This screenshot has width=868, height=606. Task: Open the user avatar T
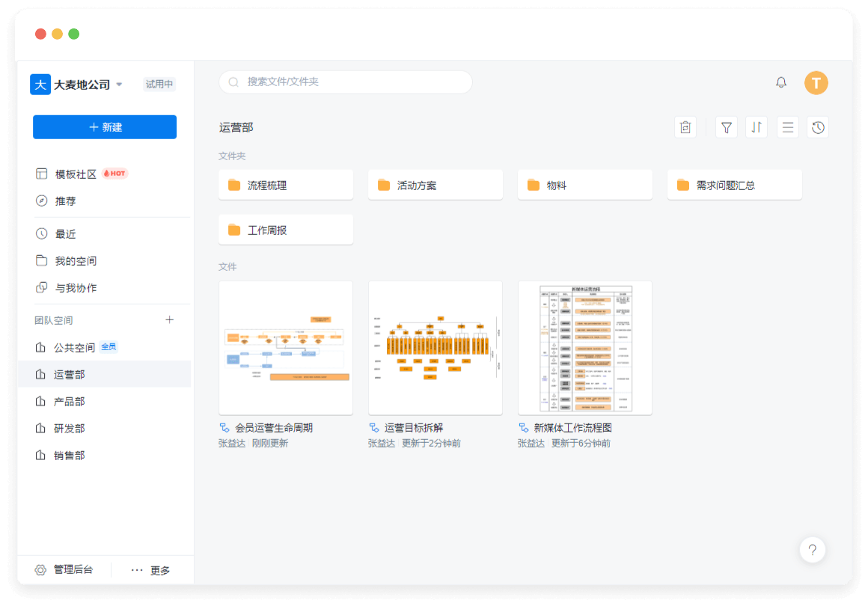tap(816, 82)
